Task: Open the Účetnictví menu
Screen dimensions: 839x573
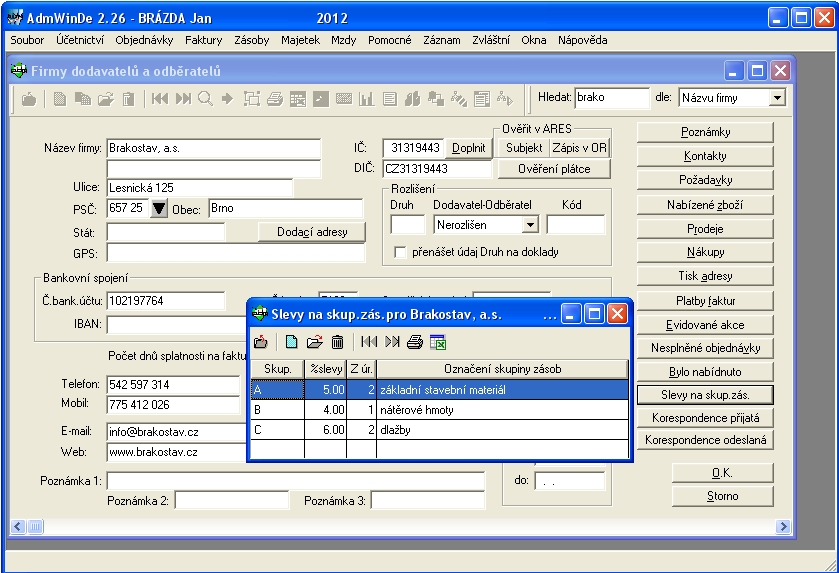Action: 80,40
